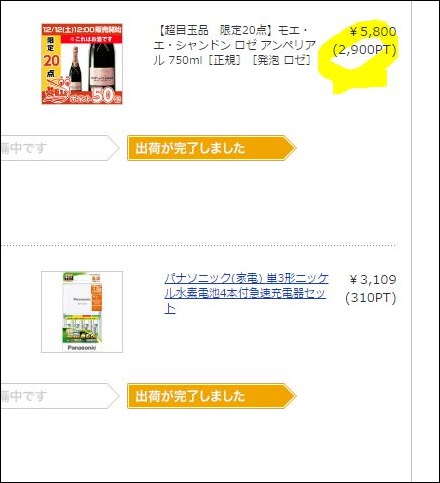Click the dotted divider between the orders

point(199,245)
